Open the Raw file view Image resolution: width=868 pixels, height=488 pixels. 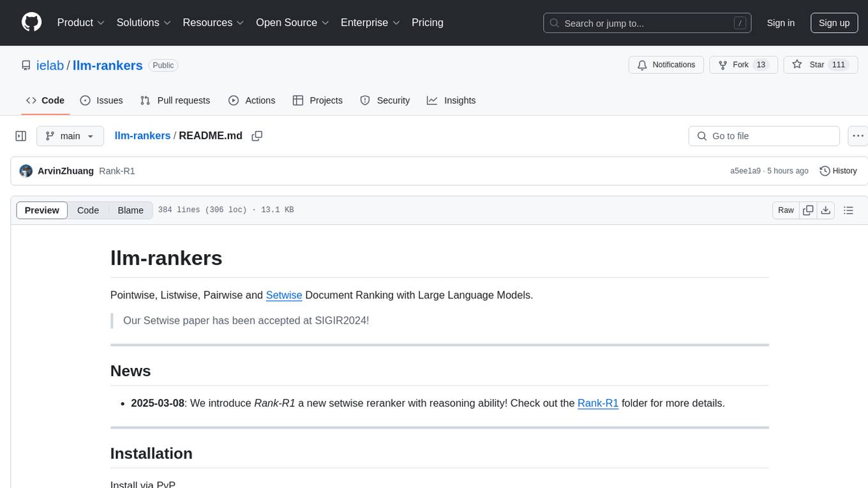pyautogui.click(x=786, y=210)
